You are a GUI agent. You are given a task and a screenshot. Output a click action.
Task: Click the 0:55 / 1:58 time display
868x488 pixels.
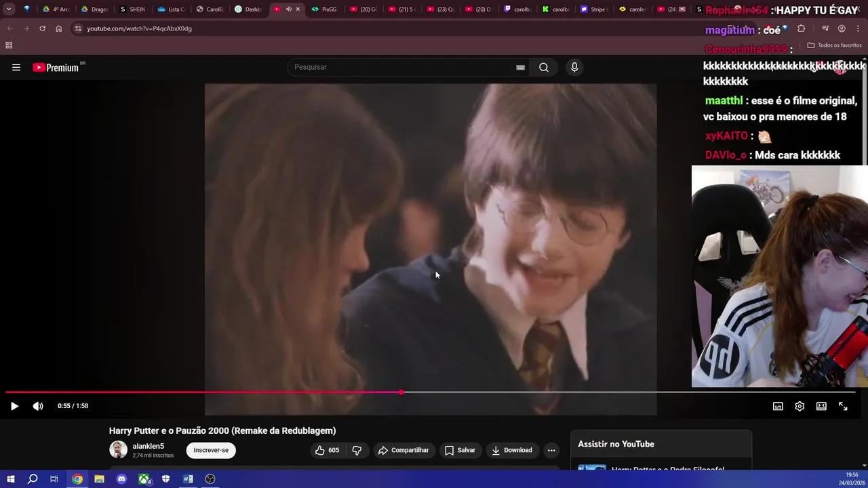pyautogui.click(x=73, y=406)
